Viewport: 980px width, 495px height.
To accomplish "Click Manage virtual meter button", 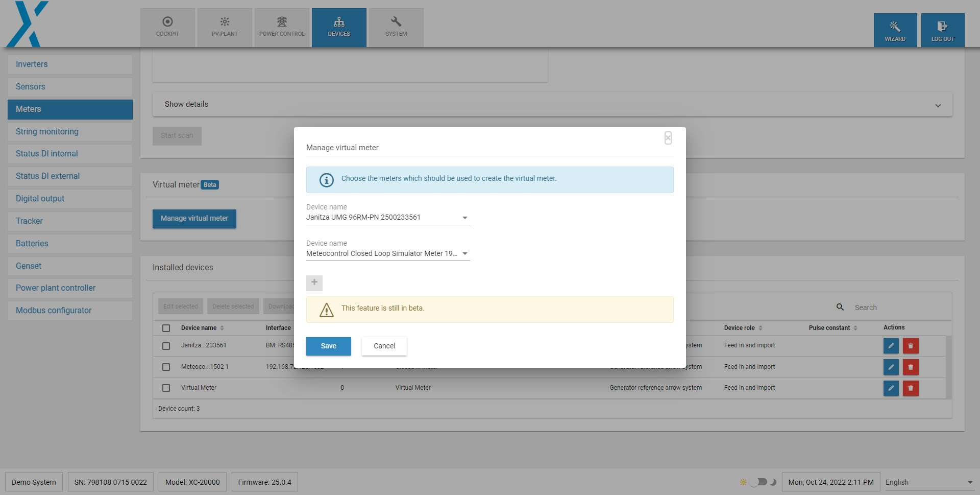I will tap(194, 219).
